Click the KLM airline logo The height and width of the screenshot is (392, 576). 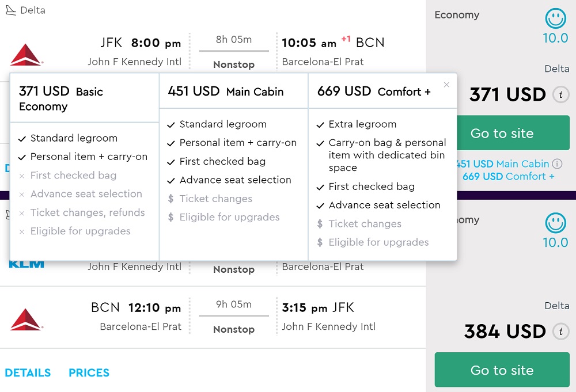[x=26, y=264]
